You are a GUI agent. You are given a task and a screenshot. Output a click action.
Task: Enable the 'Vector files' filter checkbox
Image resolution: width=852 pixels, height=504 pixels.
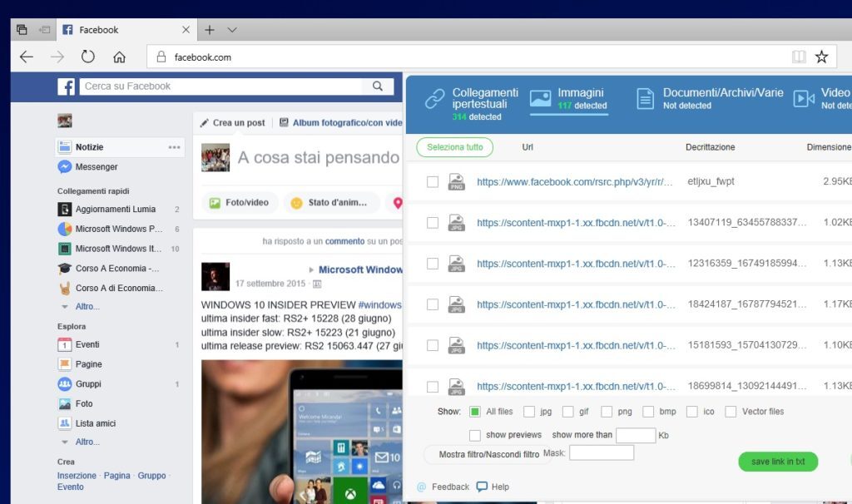[731, 412]
